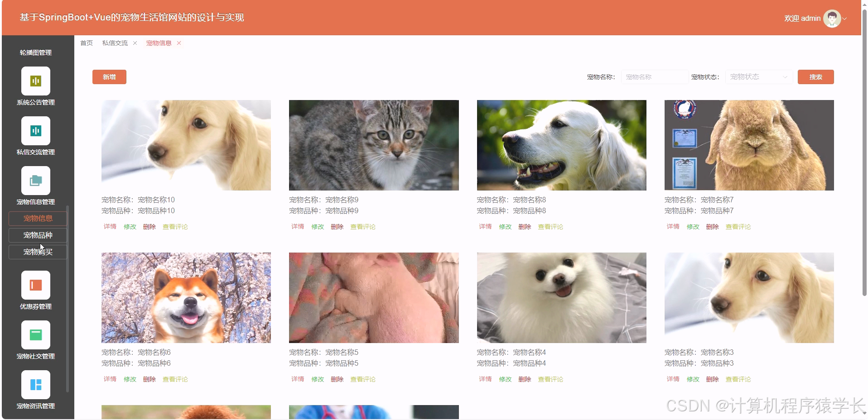Open 查看评论 for 宠物名称9
The width and height of the screenshot is (868, 420).
pos(363,227)
